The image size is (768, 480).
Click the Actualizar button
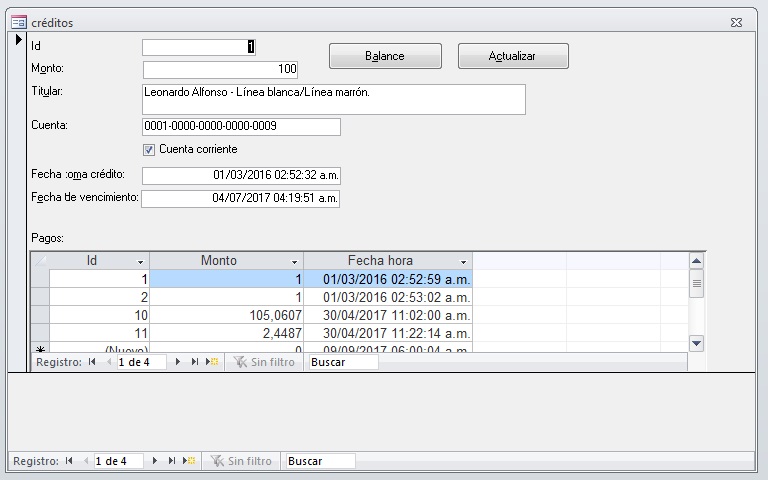513,56
